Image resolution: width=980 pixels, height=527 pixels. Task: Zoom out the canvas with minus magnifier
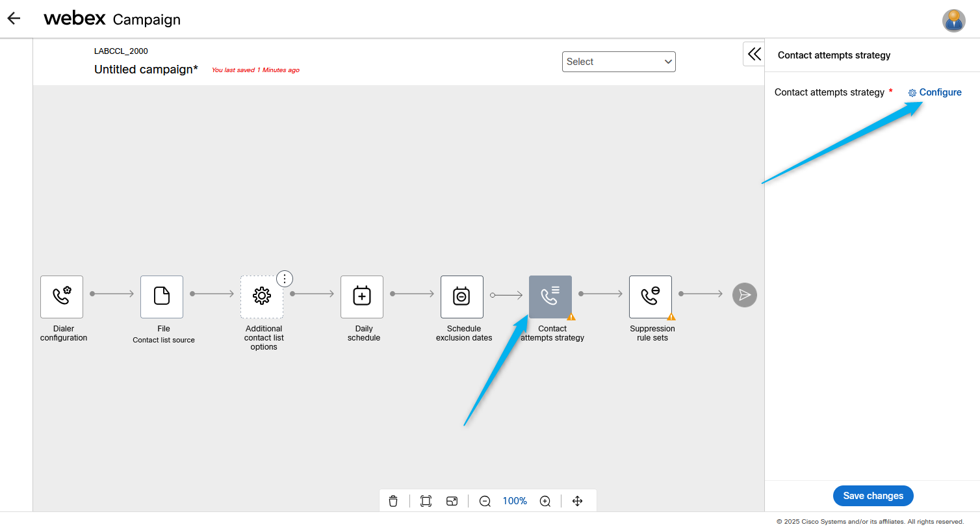[x=485, y=501]
